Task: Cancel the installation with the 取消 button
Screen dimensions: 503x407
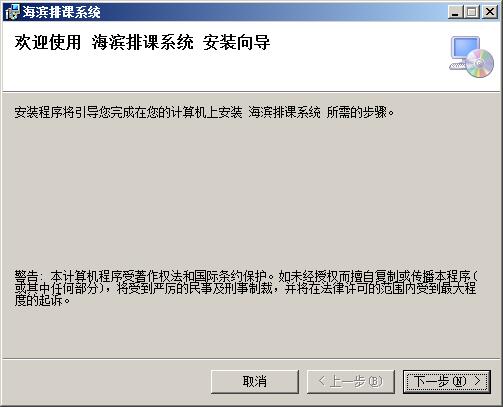Action: pos(255,381)
